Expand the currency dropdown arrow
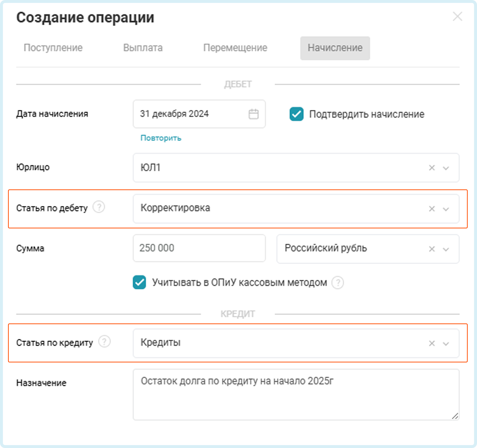 (x=446, y=249)
